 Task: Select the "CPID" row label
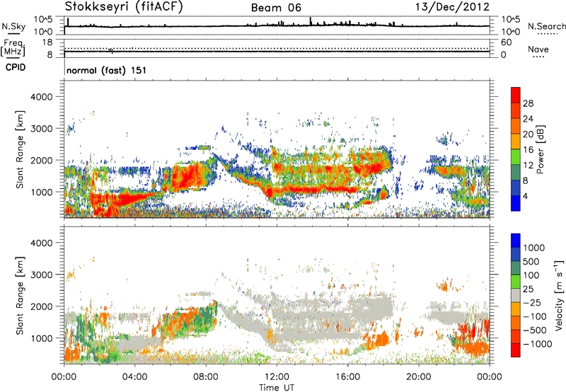16,67
